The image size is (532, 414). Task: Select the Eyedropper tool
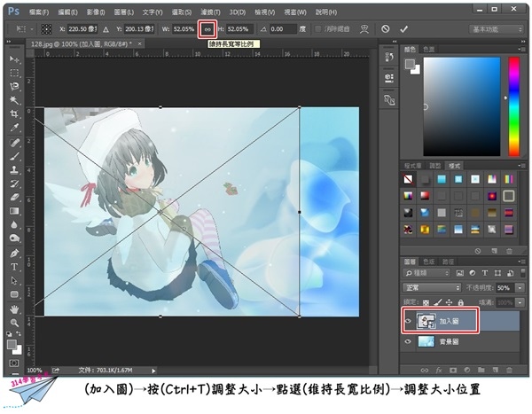tap(14, 128)
